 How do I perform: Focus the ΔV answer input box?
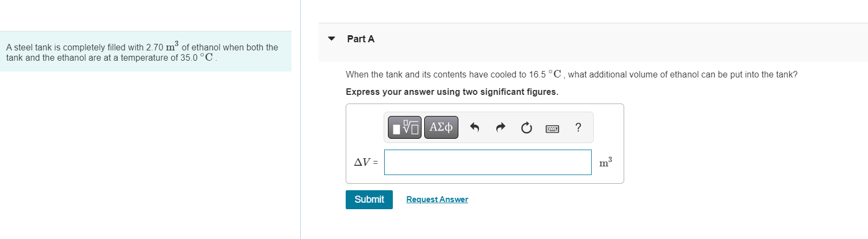coord(488,162)
